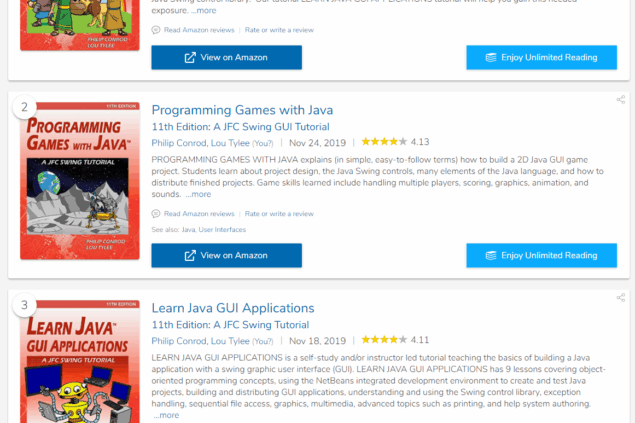635x423 pixels.
Task: Open View on Amazon for Programming Games with Java
Action: point(226,255)
